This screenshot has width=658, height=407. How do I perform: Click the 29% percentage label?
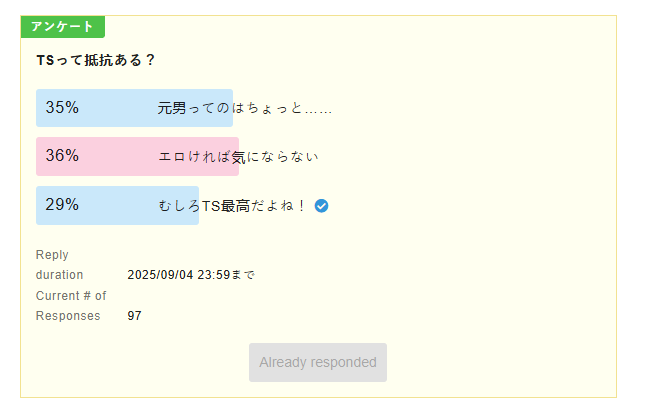click(62, 205)
